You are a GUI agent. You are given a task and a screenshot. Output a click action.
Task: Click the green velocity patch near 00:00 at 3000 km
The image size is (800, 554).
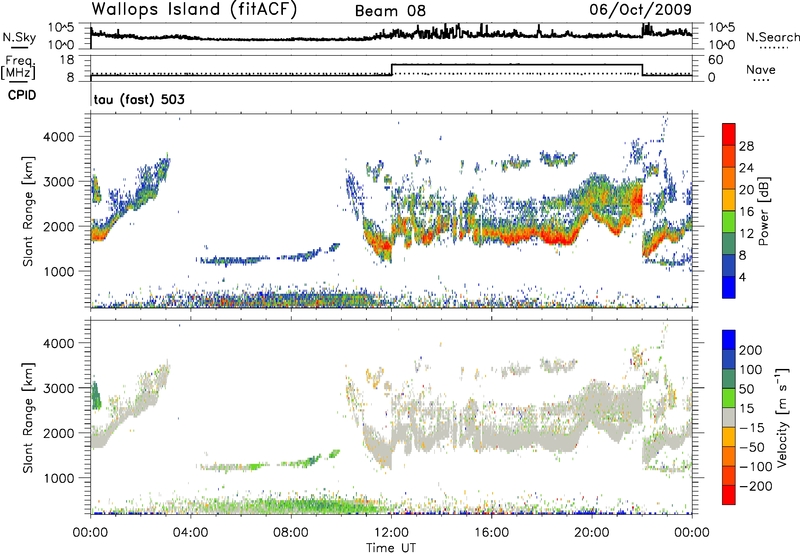coord(95,395)
